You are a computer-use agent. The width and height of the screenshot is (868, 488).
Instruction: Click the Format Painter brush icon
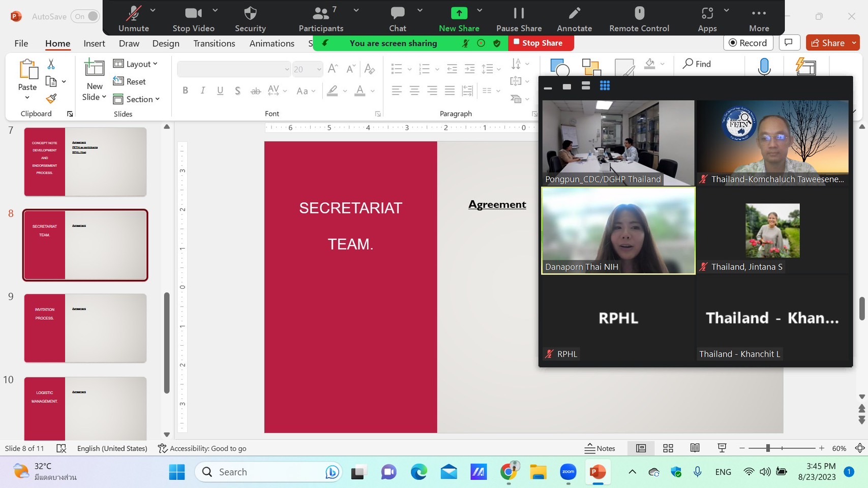click(51, 99)
